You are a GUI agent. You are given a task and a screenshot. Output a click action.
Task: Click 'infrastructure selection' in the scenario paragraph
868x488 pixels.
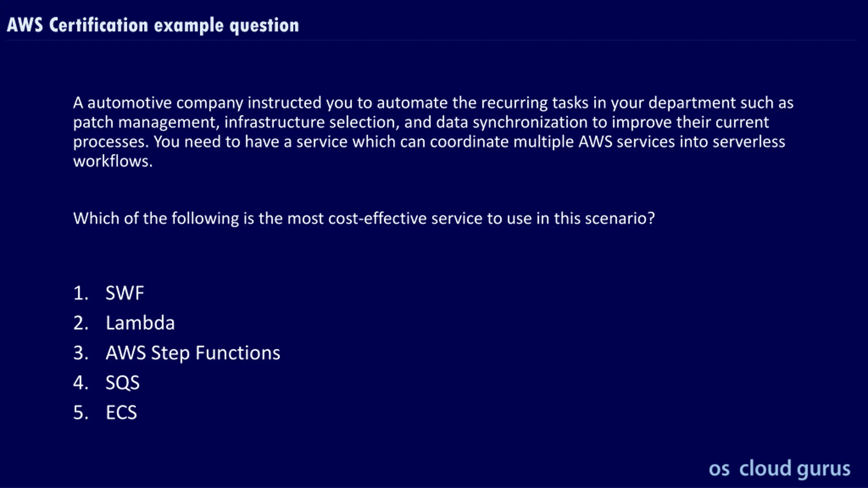(312, 122)
